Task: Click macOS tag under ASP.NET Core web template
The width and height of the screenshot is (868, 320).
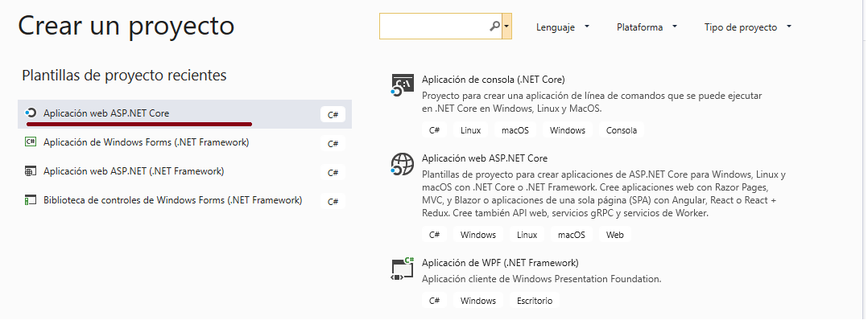Action: pyautogui.click(x=572, y=235)
